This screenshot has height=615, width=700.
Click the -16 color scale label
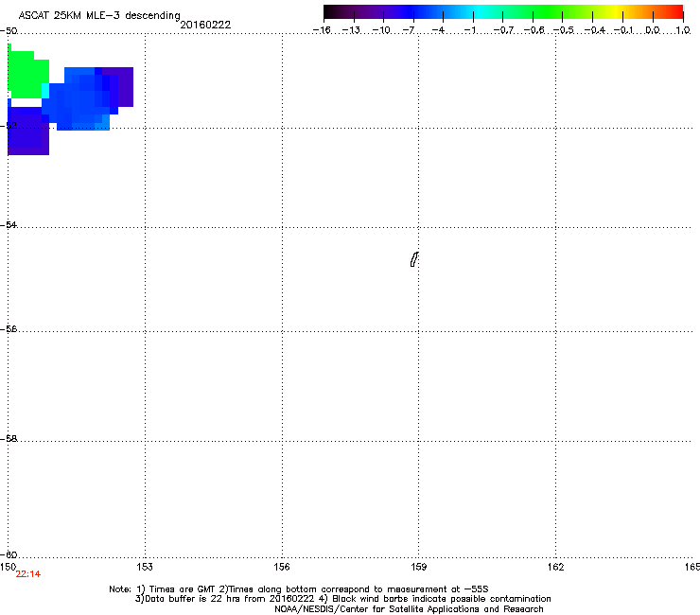pos(322,30)
